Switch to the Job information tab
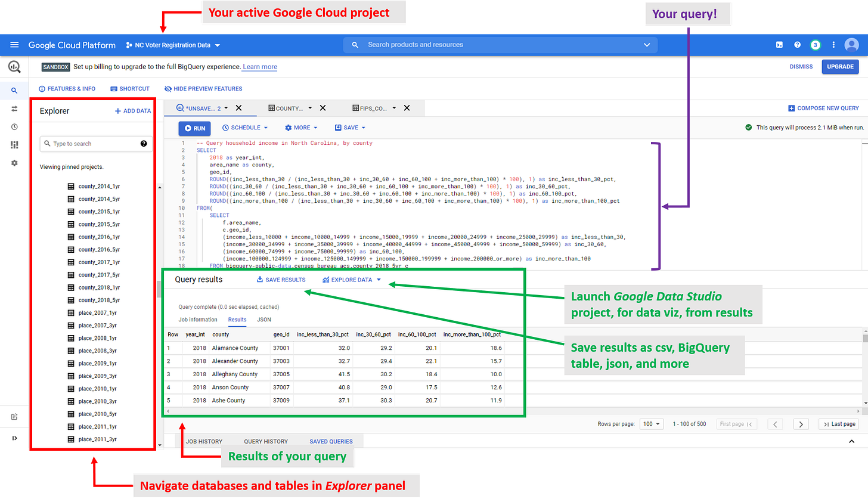Viewport: 868px width, 502px height. pyautogui.click(x=198, y=320)
